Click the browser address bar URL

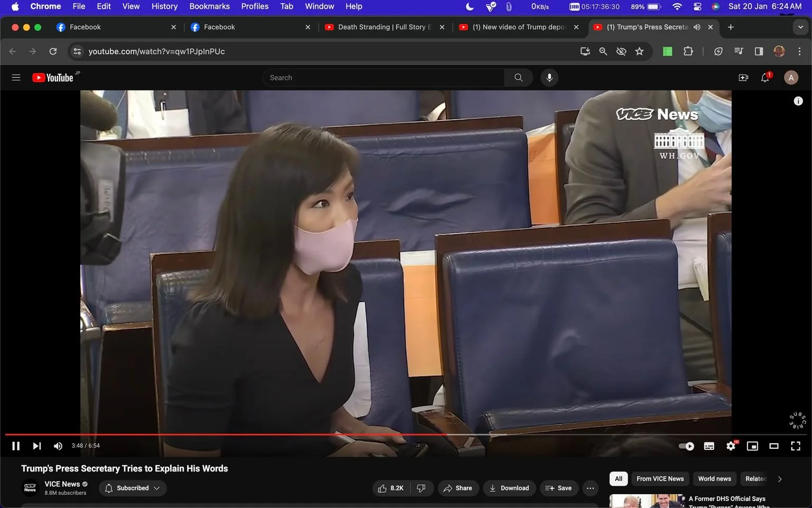[156, 51]
